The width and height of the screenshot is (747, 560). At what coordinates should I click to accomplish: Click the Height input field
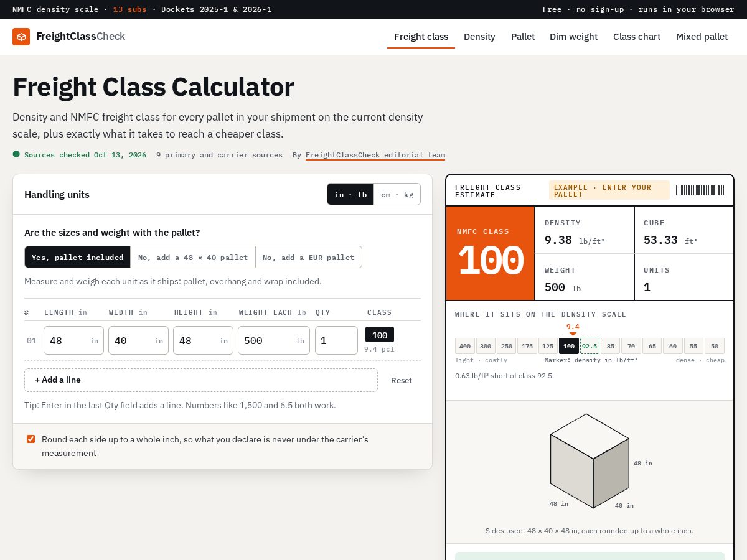point(203,340)
